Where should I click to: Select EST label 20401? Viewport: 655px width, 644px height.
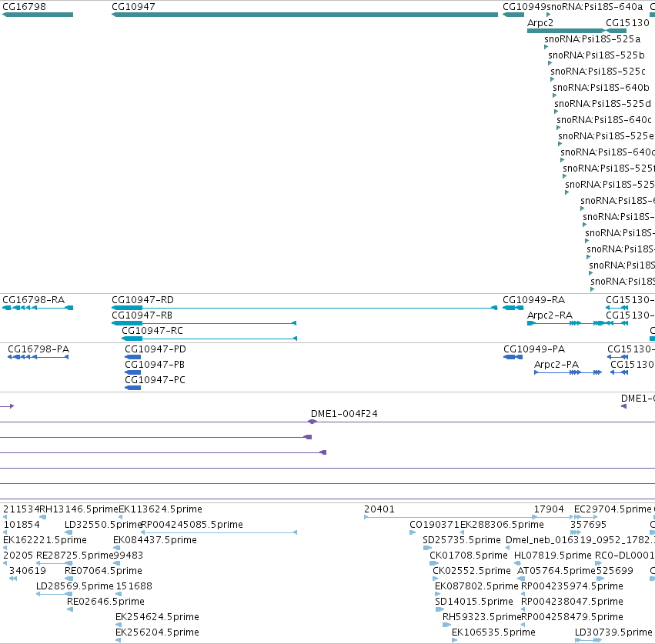click(379, 509)
